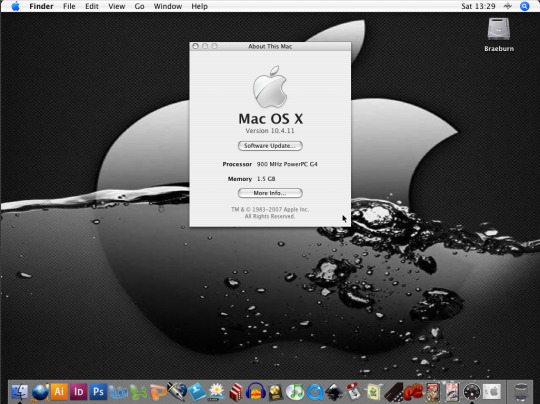Screen dimensions: 540x404
Task: Open Microsoft Word in the dock
Action: [118, 392]
